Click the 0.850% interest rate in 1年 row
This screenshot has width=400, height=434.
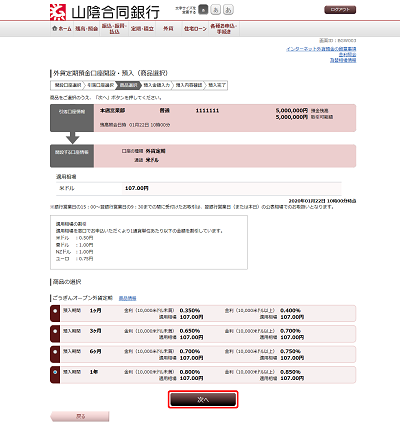pos(291,372)
